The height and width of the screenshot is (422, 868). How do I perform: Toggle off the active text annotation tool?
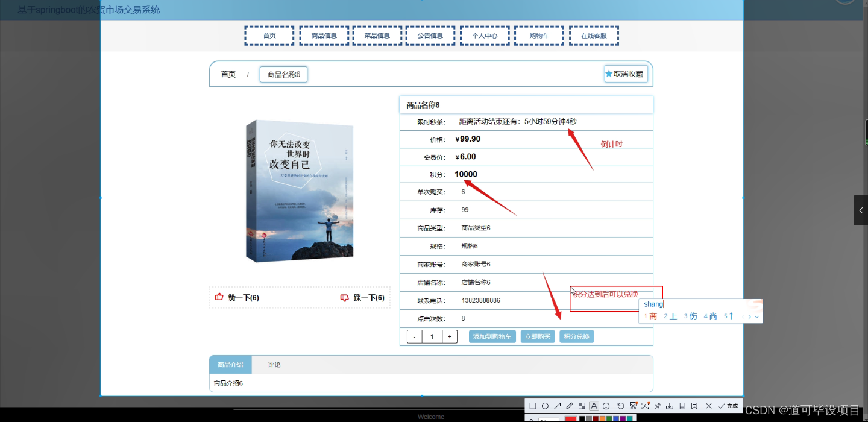pos(593,405)
